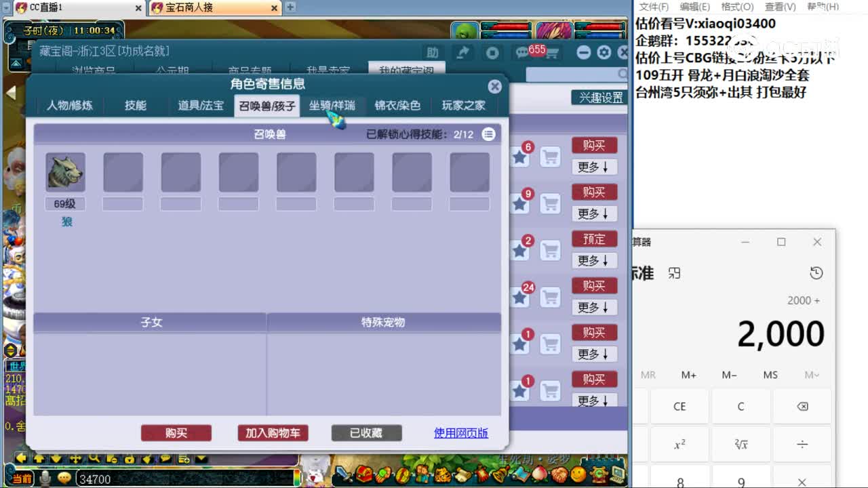Toggle the list icon beside 已解锁心得技能
This screenshot has height=488, width=868.
pos(489,134)
